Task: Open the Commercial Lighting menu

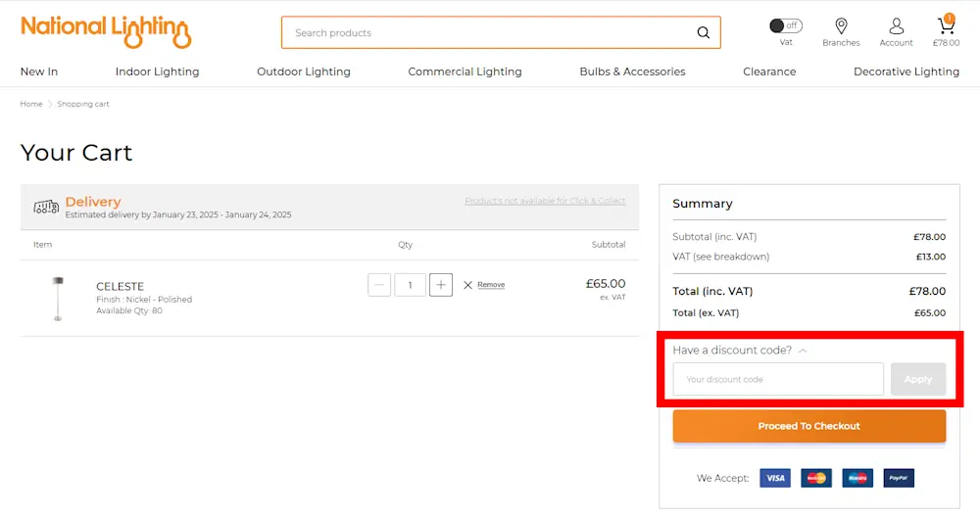Action: coord(465,71)
